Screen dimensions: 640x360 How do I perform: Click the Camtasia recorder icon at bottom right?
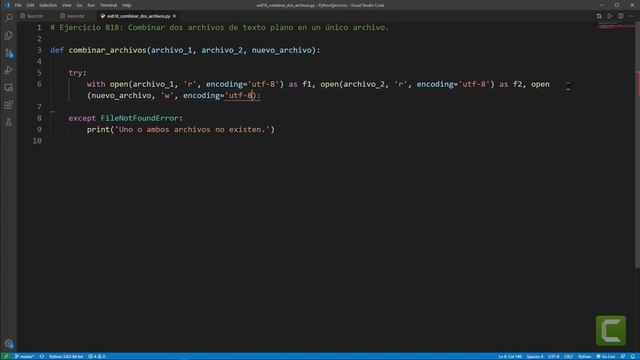click(x=611, y=330)
